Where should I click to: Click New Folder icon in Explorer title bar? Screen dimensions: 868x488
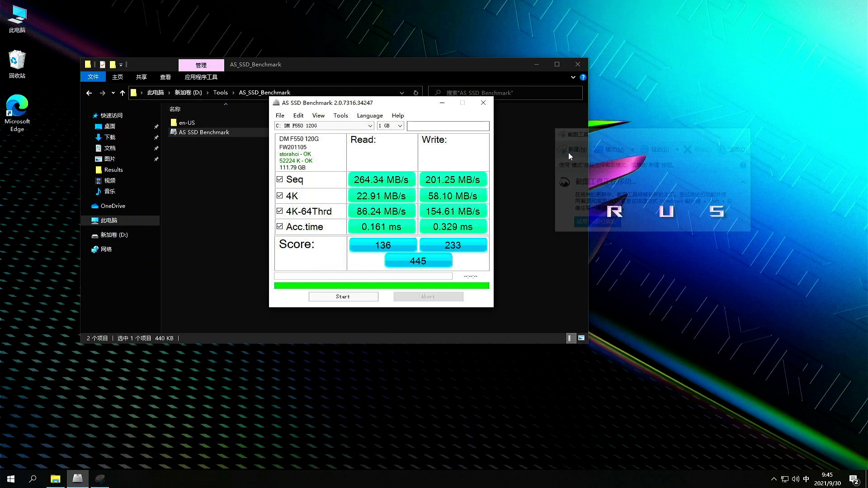[x=113, y=65]
